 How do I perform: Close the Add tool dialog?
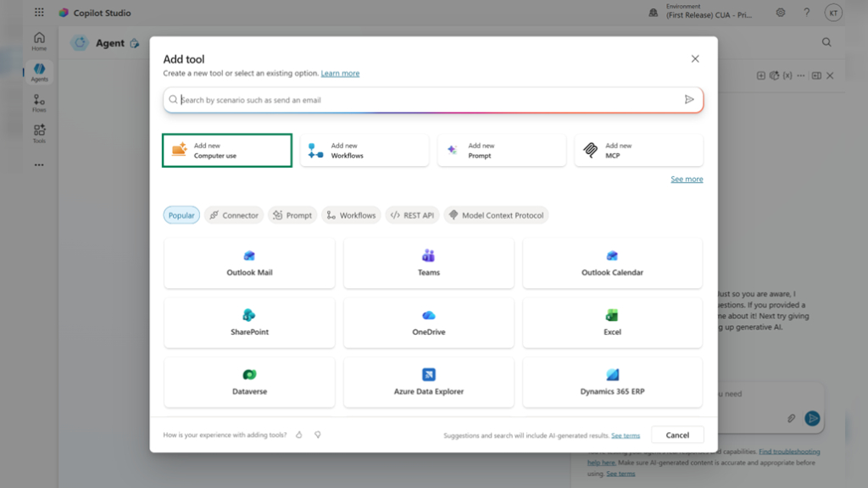point(695,58)
